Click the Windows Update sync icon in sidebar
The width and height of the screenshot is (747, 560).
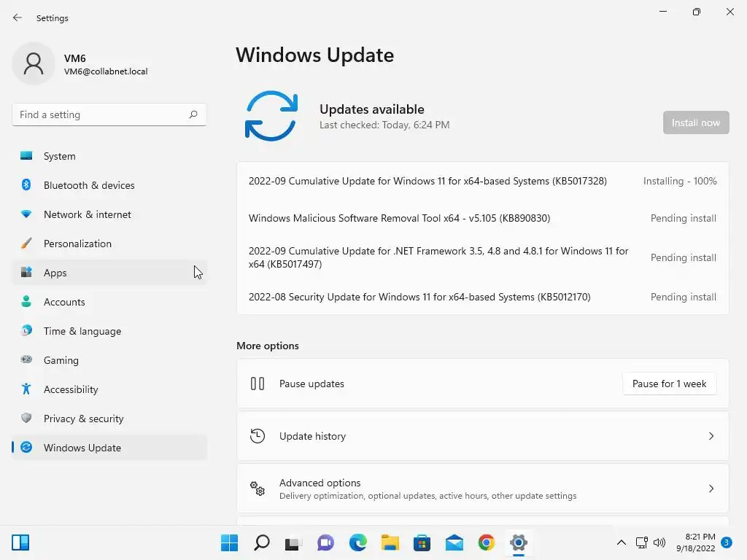click(26, 447)
